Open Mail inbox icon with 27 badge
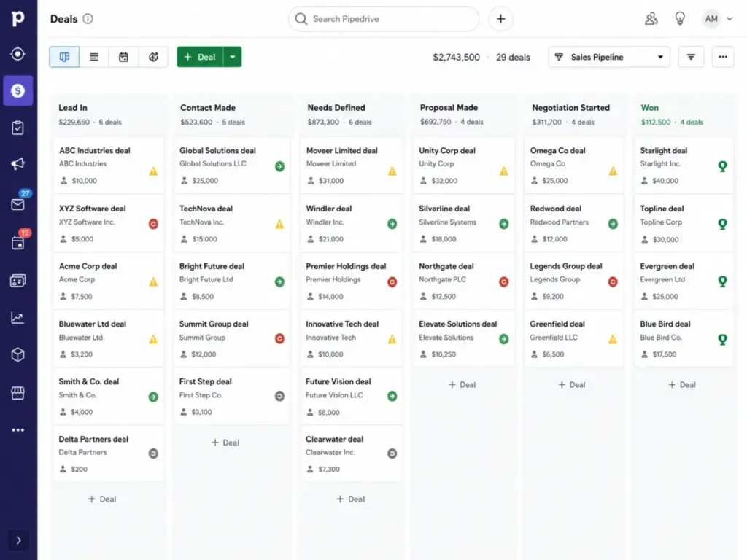This screenshot has height=560, width=747. point(18,204)
